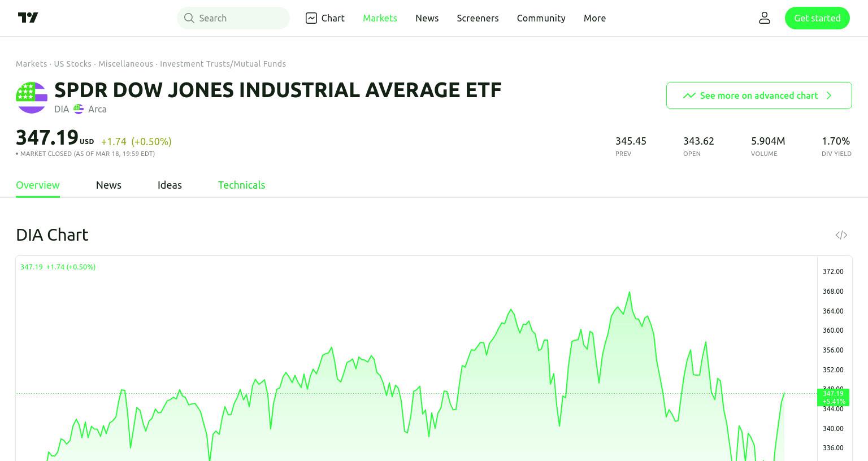868x461 pixels.
Task: Open the Community menu
Action: tap(541, 18)
